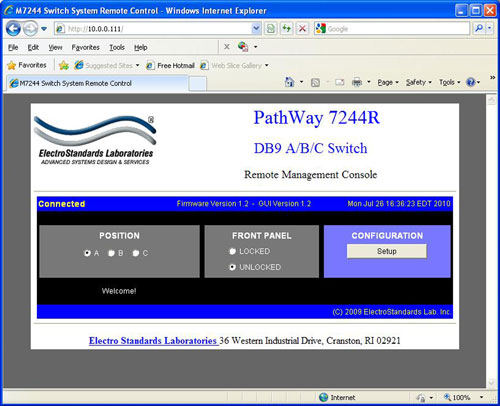This screenshot has width=500, height=406.
Task: Expand the Home button dropdown arrow
Action: 301,82
